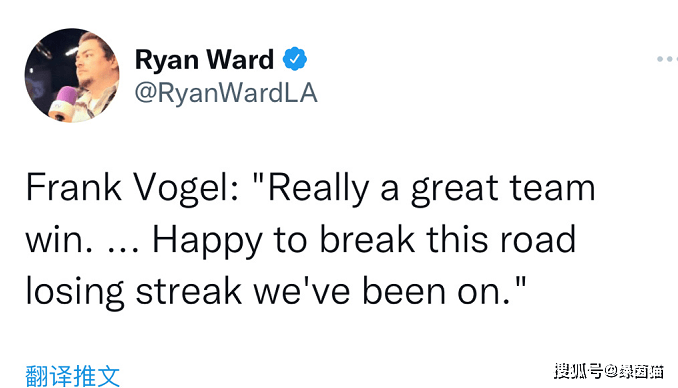Click the word "streak" in the tweet
Viewport: 678px width, 388px height.
click(x=189, y=291)
